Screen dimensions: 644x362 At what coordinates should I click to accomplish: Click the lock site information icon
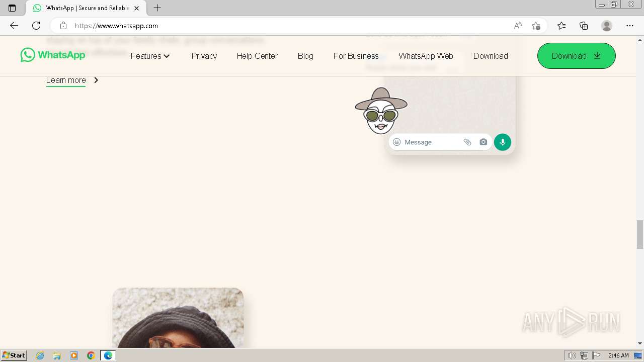pyautogui.click(x=63, y=26)
